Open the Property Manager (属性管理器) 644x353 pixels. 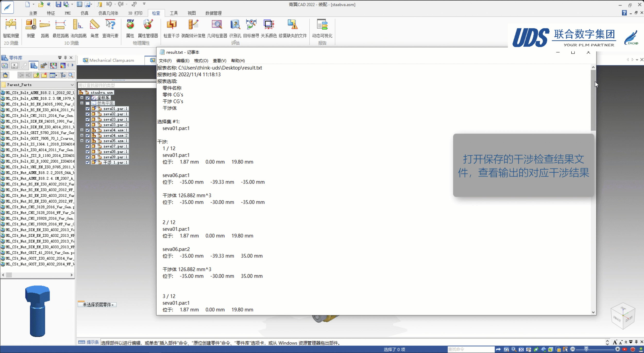pos(148,29)
